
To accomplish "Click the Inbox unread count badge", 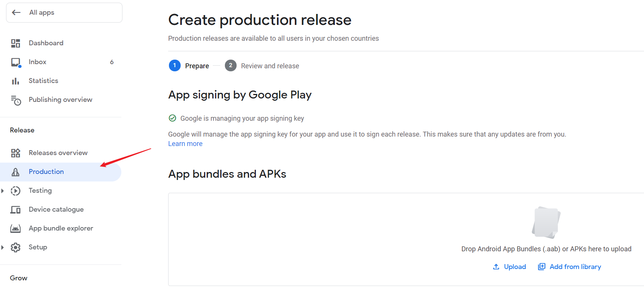I will pos(111,61).
